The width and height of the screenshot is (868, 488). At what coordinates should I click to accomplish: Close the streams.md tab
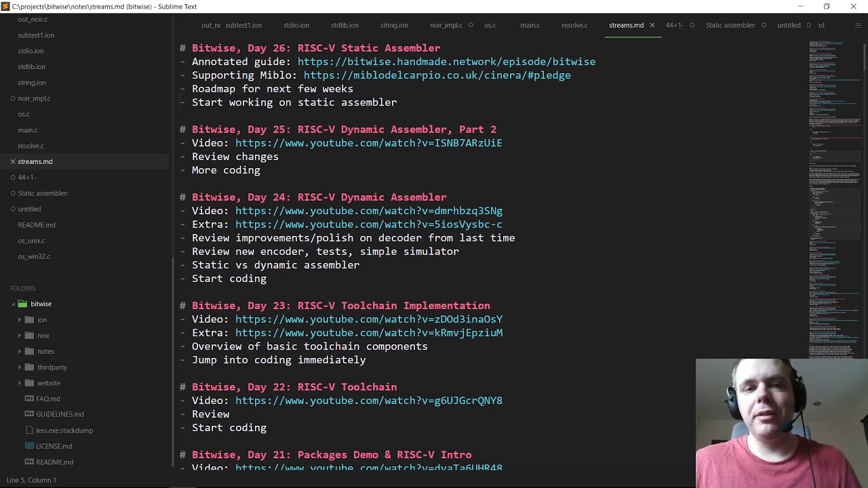[652, 25]
